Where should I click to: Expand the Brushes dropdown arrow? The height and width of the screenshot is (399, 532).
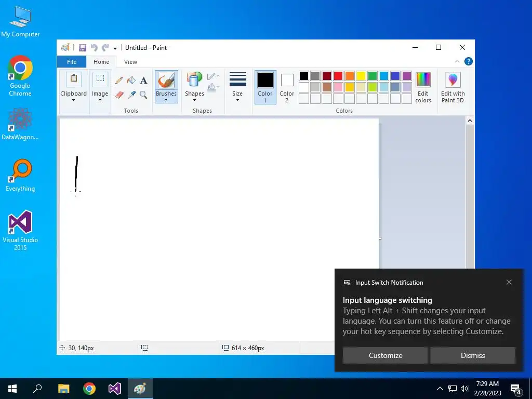click(x=166, y=100)
